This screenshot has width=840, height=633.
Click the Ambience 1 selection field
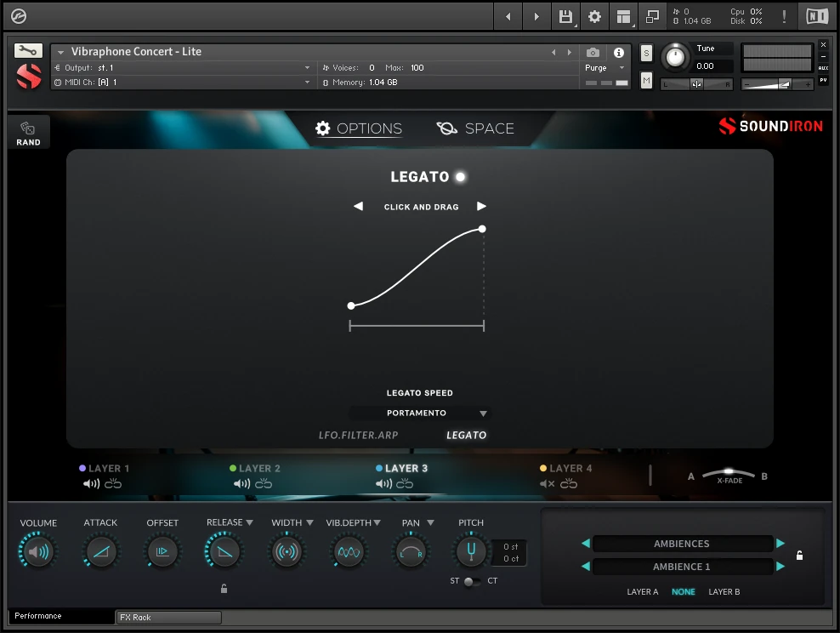point(684,566)
